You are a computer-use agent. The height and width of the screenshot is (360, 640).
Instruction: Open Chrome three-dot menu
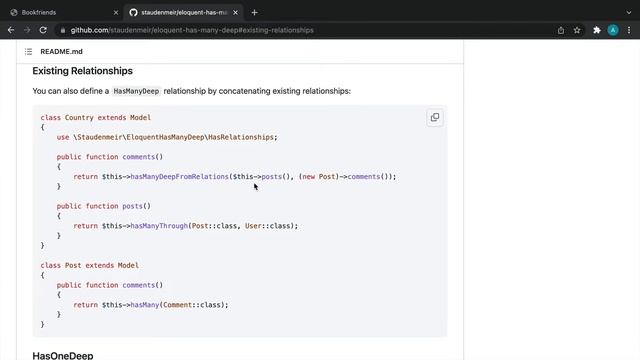click(x=629, y=30)
